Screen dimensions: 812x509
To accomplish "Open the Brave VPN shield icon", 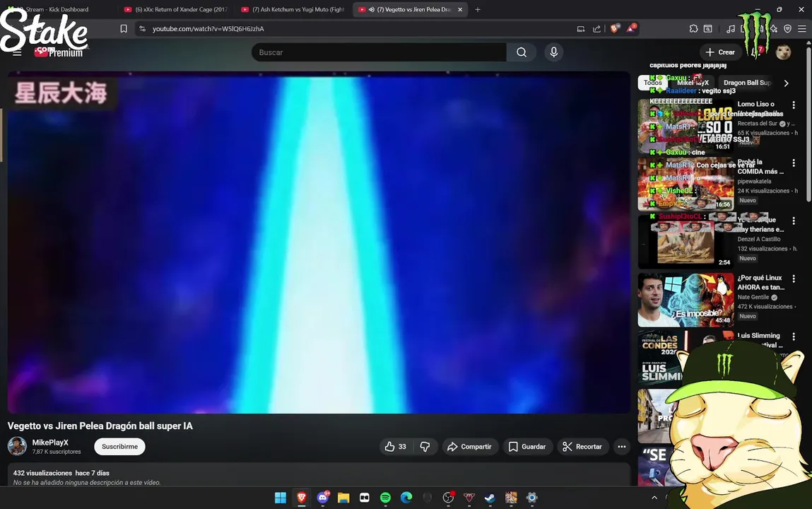I will pyautogui.click(x=788, y=29).
